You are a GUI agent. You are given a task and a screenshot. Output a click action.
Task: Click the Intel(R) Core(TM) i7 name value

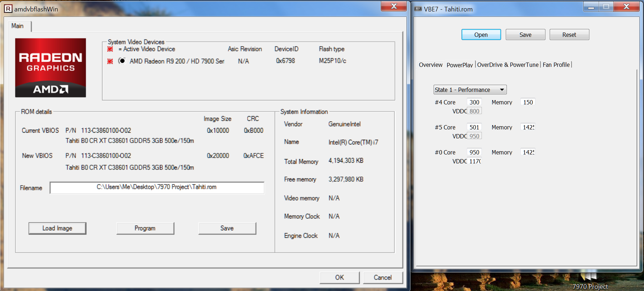pos(353,142)
